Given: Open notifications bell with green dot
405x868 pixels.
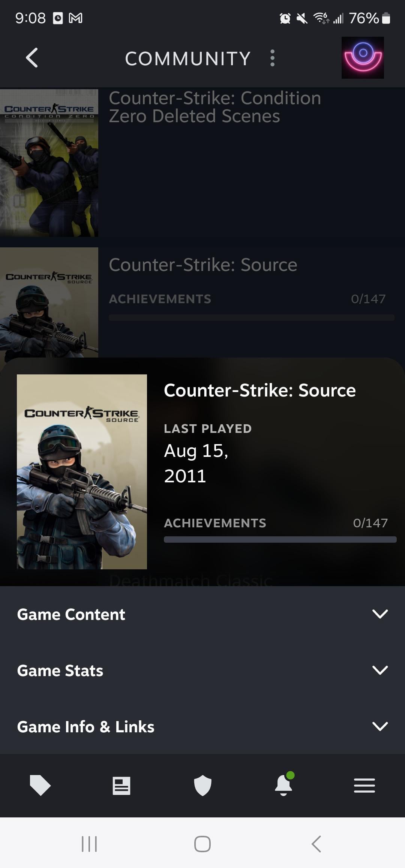Looking at the screenshot, I should [284, 784].
